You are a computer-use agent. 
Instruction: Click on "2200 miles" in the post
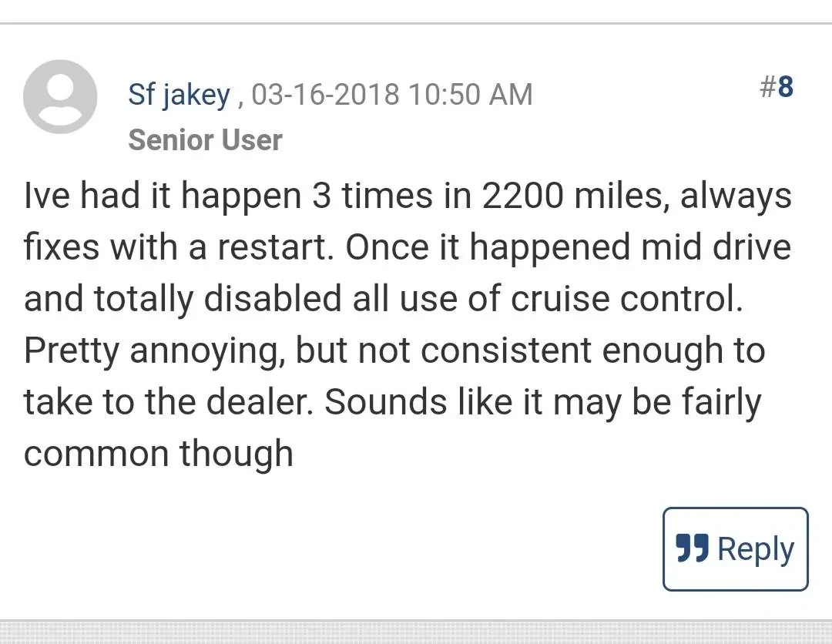(569, 196)
